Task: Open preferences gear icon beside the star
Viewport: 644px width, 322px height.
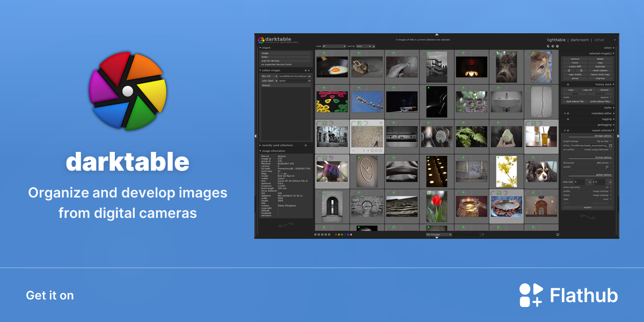Action: pyautogui.click(x=558, y=46)
